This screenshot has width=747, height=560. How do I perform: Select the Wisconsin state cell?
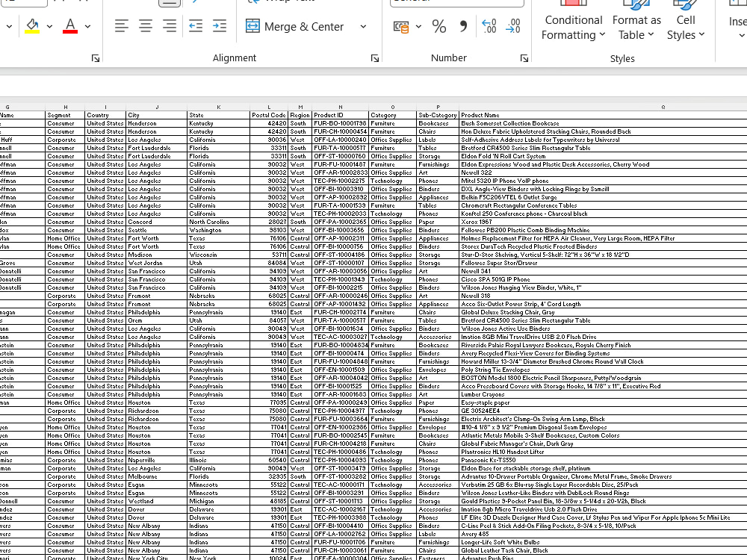(218, 255)
